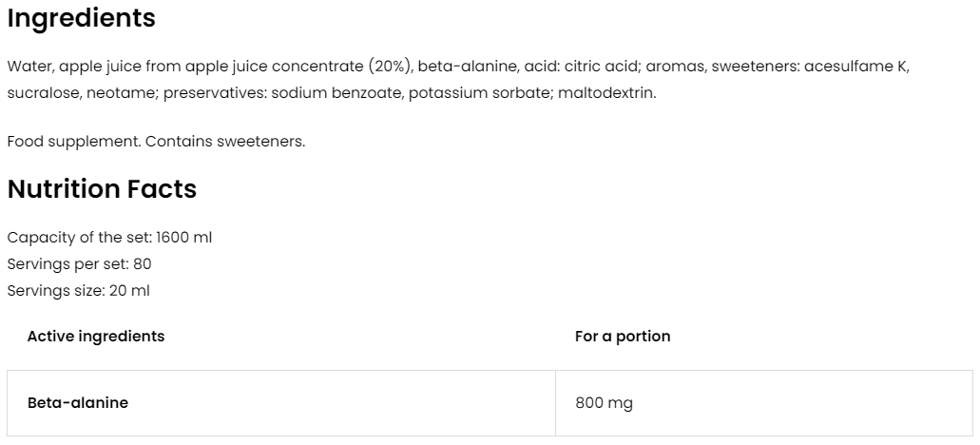980x445 pixels.
Task: Select the Beta-alanine table row label
Action: [x=78, y=402]
